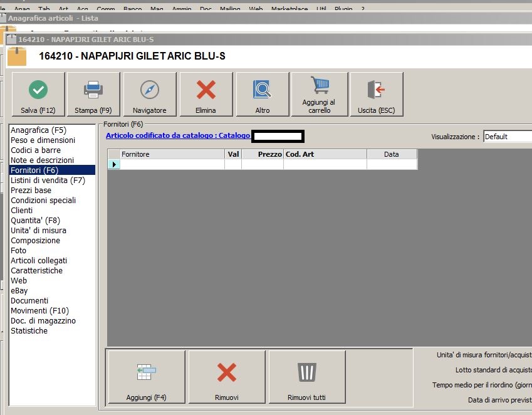Add the article with Aggiungi al carrello
Image resolution: width=532 pixels, height=415 pixels.
pos(320,94)
